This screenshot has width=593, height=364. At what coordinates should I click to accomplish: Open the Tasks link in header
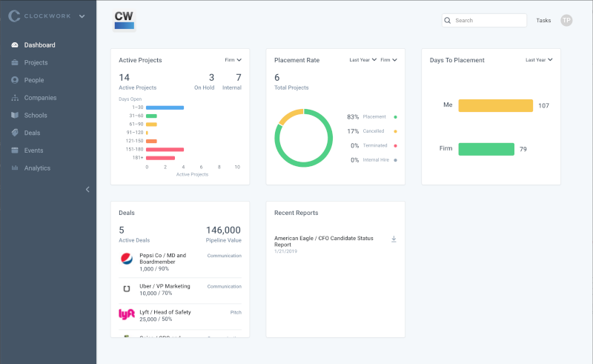click(543, 21)
